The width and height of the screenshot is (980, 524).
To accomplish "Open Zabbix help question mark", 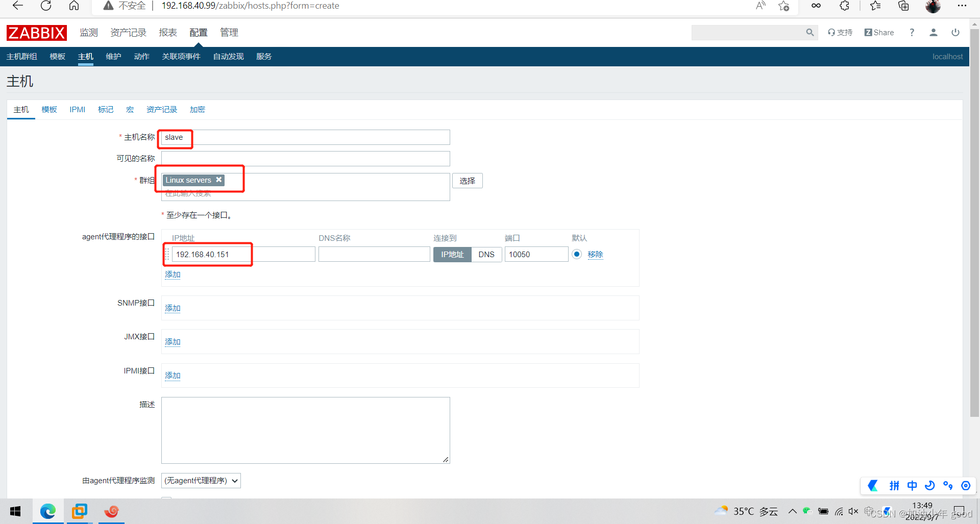I will [x=912, y=33].
